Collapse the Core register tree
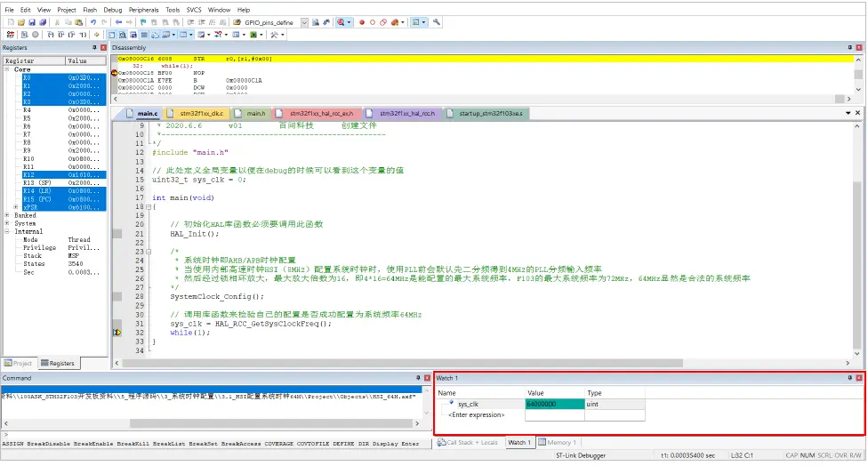Image resolution: width=868 pixels, height=466 pixels. tap(7, 69)
